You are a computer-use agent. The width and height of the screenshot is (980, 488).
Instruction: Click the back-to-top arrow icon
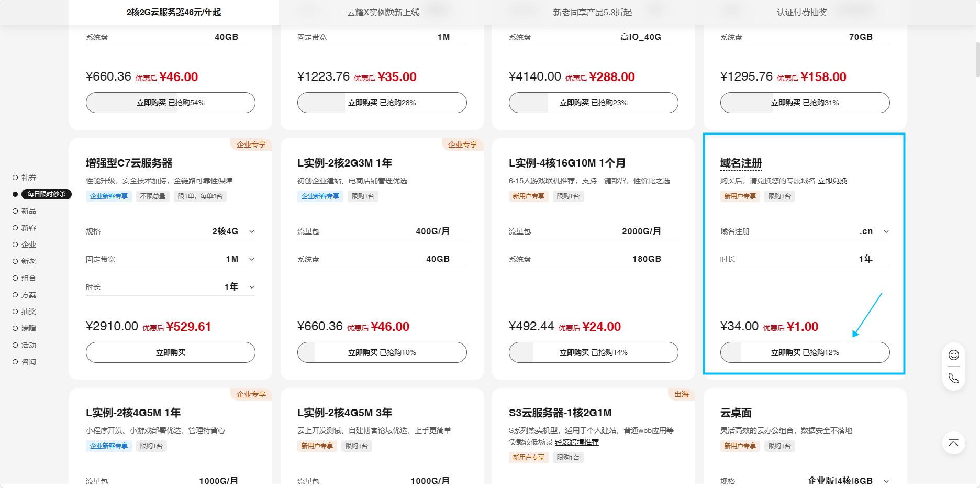pyautogui.click(x=954, y=443)
